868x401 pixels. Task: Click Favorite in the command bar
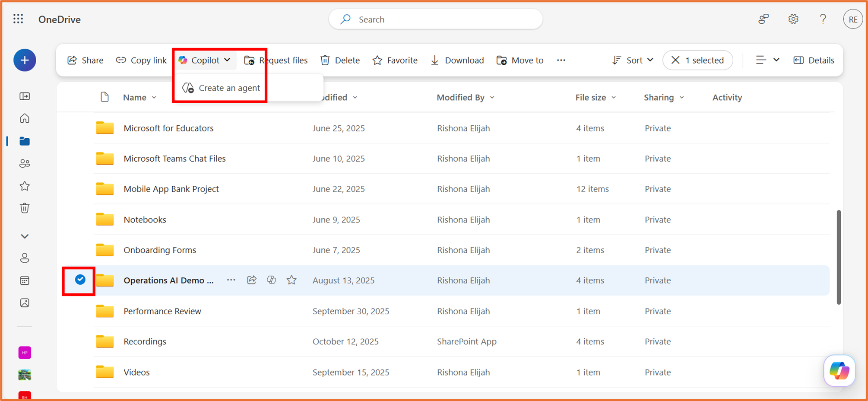click(x=395, y=60)
